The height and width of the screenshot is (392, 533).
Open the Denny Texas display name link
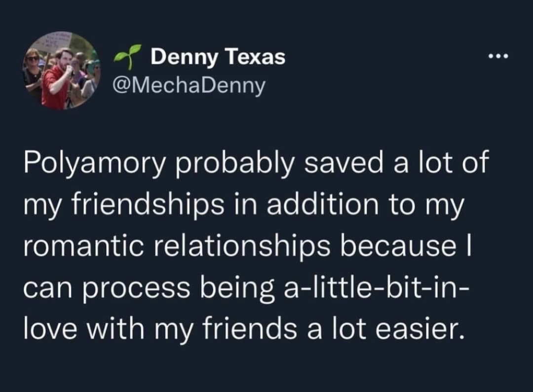click(218, 57)
